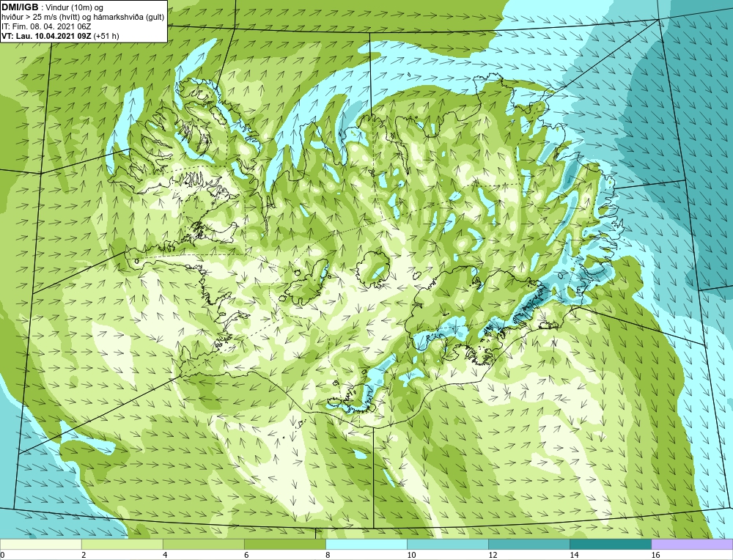Click the legend value "16"
This screenshot has width=733, height=560.
[x=655, y=555]
